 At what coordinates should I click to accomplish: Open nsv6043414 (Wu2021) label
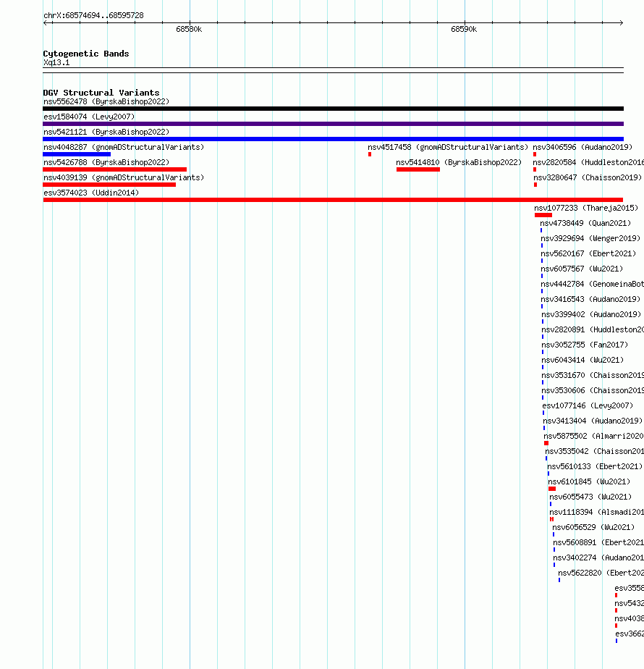point(582,360)
